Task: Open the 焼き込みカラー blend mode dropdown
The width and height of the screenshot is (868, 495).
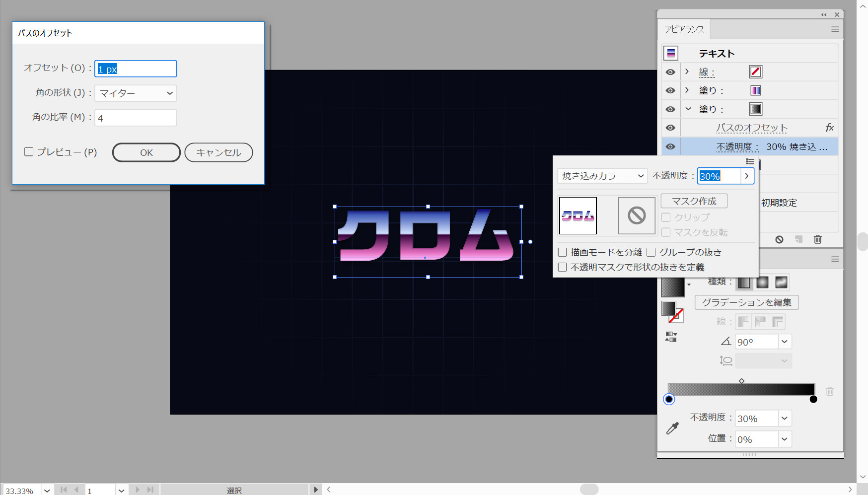Action: (x=602, y=176)
